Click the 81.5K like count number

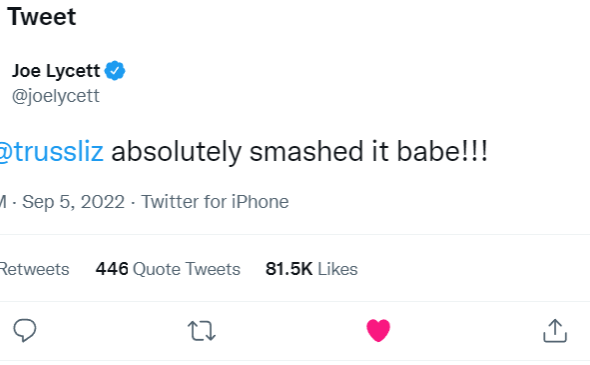tap(289, 269)
